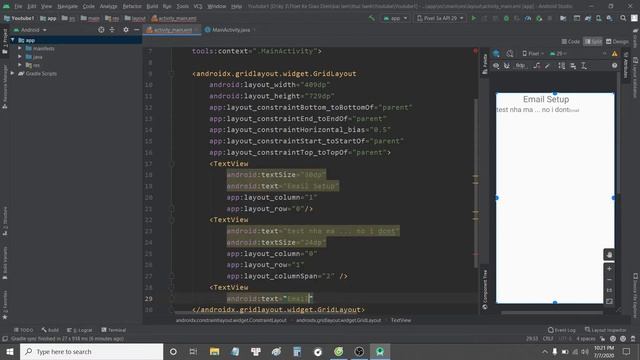
Task: Click the layout editor warning triangle icon
Action: pos(615,53)
